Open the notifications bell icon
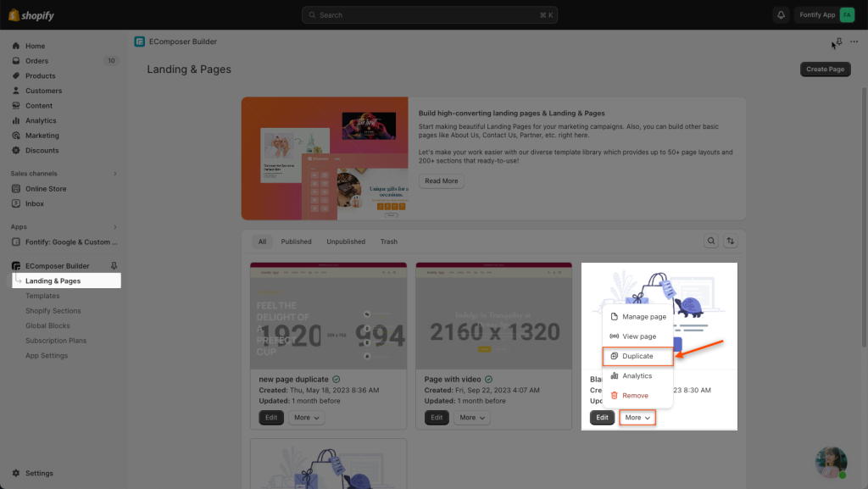This screenshot has height=489, width=868. pyautogui.click(x=781, y=15)
